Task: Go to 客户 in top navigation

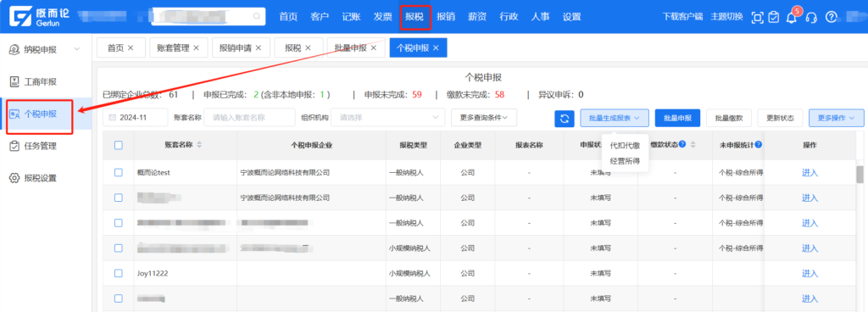Action: tap(320, 17)
